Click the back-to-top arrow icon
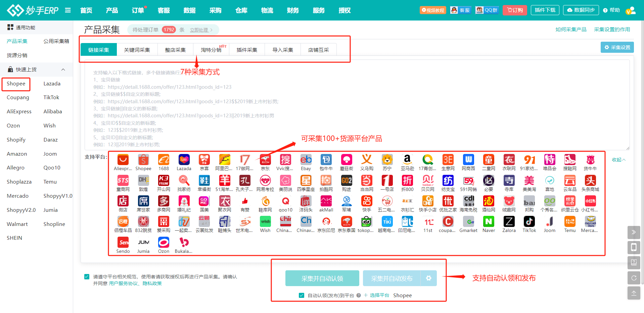The height and width of the screenshot is (313, 644). tap(634, 293)
